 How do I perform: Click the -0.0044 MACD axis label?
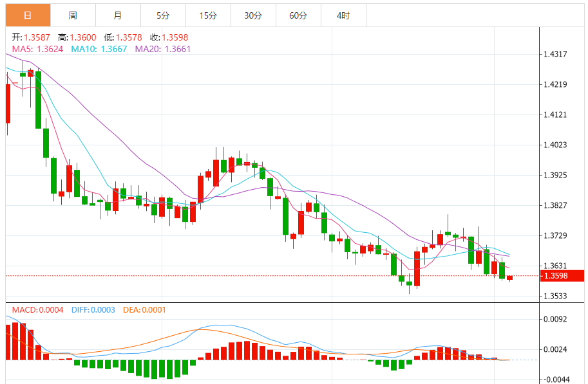tap(556, 379)
